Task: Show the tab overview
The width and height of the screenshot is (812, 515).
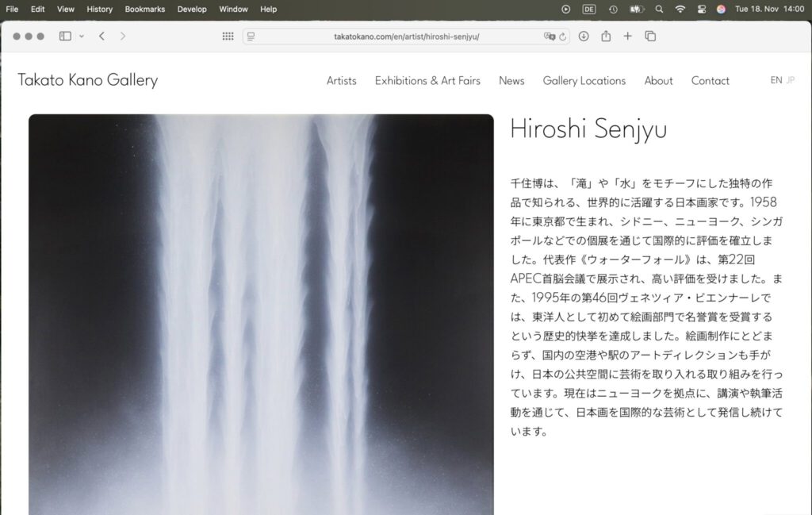Action: (650, 36)
